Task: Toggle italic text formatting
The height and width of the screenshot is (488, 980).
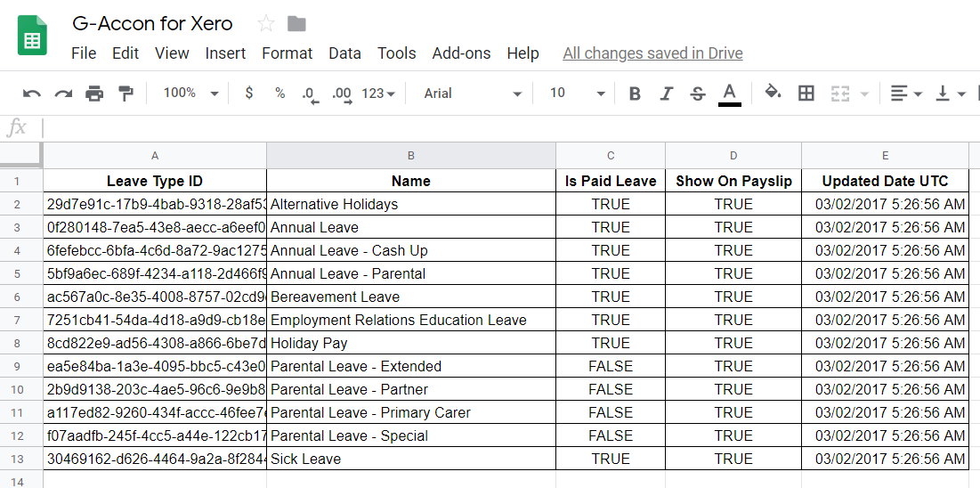Action: coord(666,94)
